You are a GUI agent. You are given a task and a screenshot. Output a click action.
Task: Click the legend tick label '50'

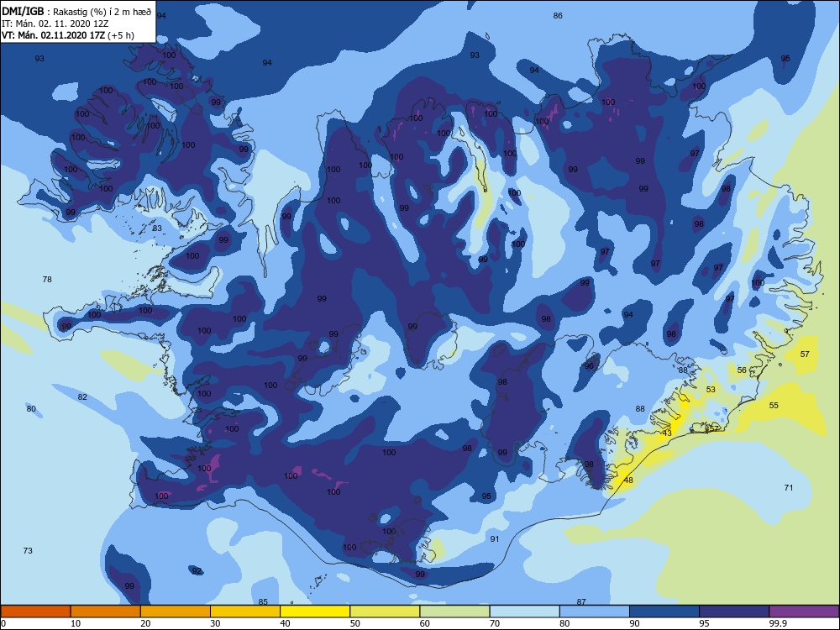(355, 623)
